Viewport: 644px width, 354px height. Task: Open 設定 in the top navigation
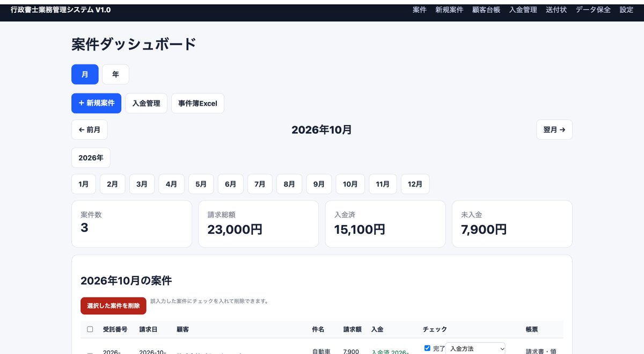626,10
